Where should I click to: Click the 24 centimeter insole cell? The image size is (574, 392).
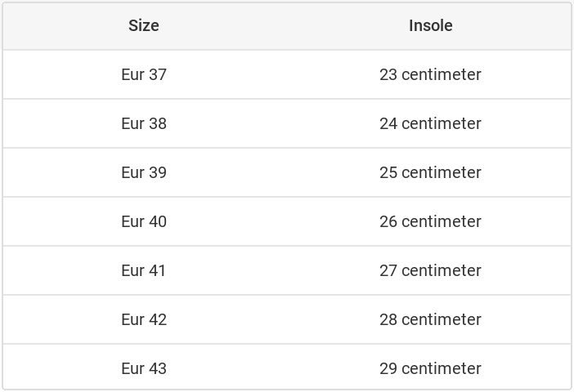click(x=430, y=123)
